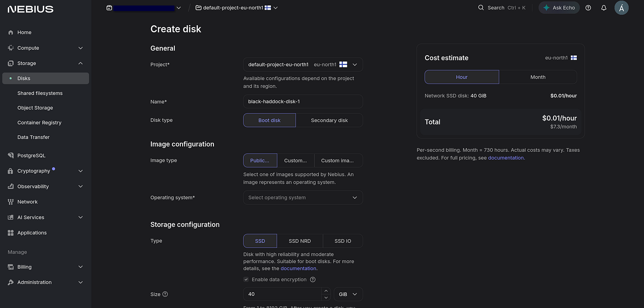The image size is (644, 308).
Task: Choose SSD storage type
Action: (260, 241)
